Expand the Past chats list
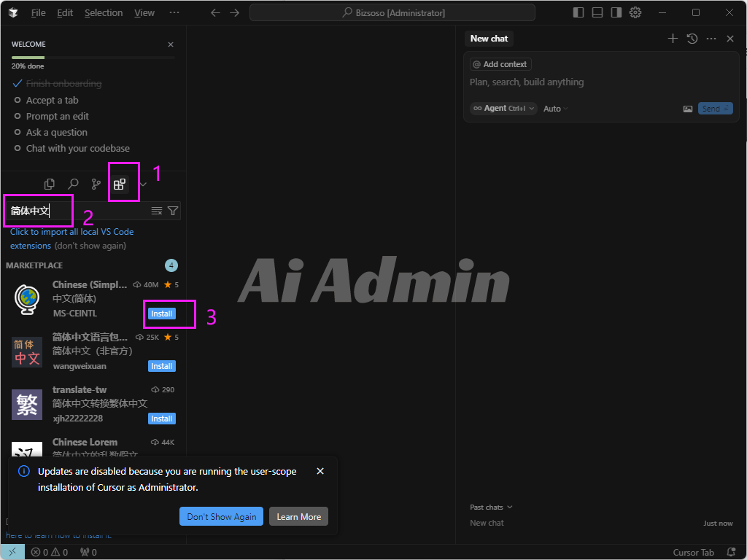This screenshot has height=560, width=747. click(x=491, y=507)
